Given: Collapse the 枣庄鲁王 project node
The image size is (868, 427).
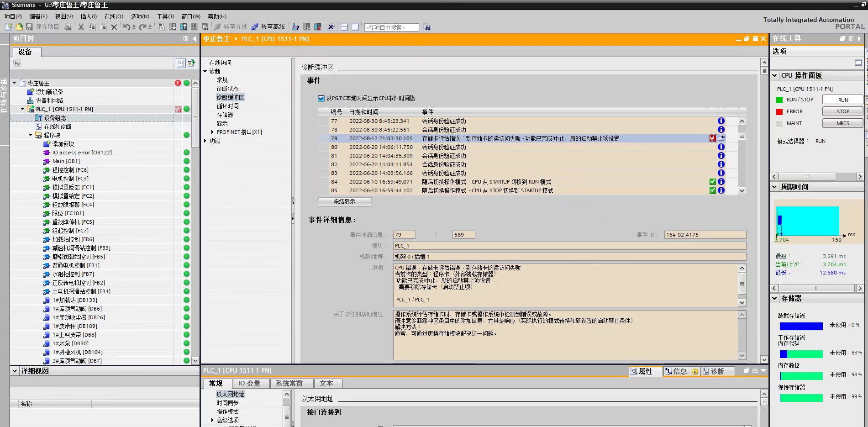Looking at the screenshot, I should coord(14,83).
